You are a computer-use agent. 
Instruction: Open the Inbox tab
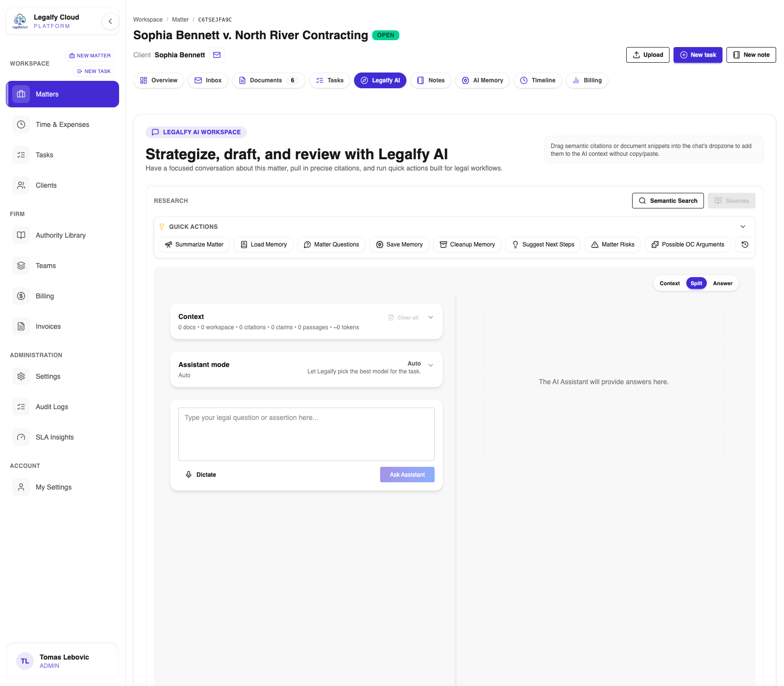tap(208, 80)
